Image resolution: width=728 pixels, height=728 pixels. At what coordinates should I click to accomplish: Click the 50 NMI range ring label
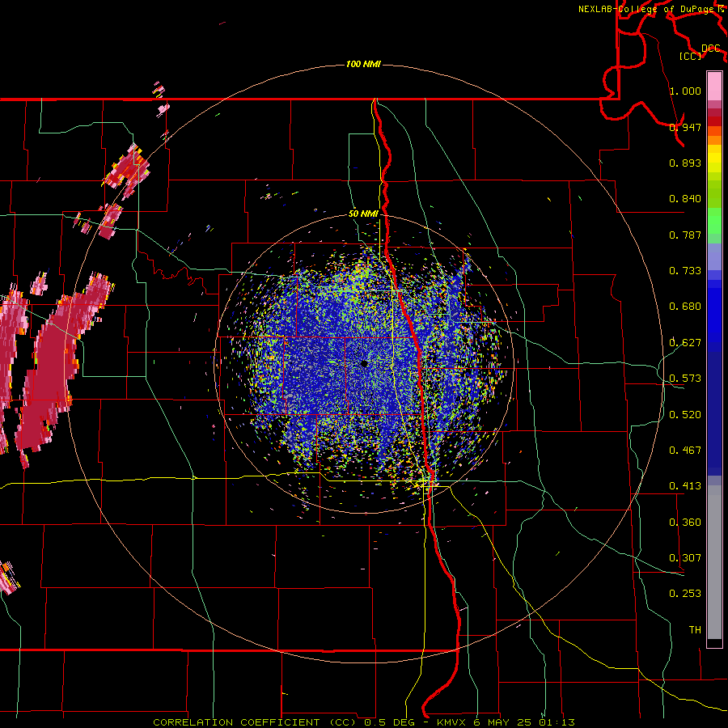point(363,214)
